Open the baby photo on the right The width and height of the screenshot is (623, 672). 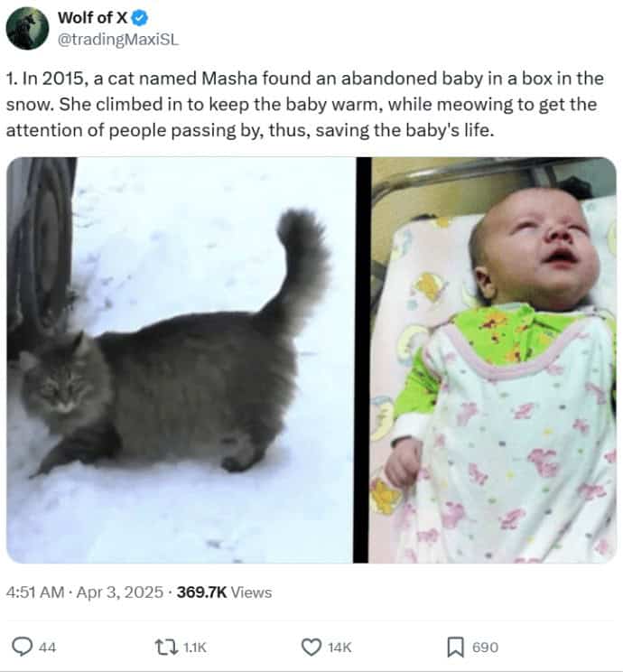point(494,361)
